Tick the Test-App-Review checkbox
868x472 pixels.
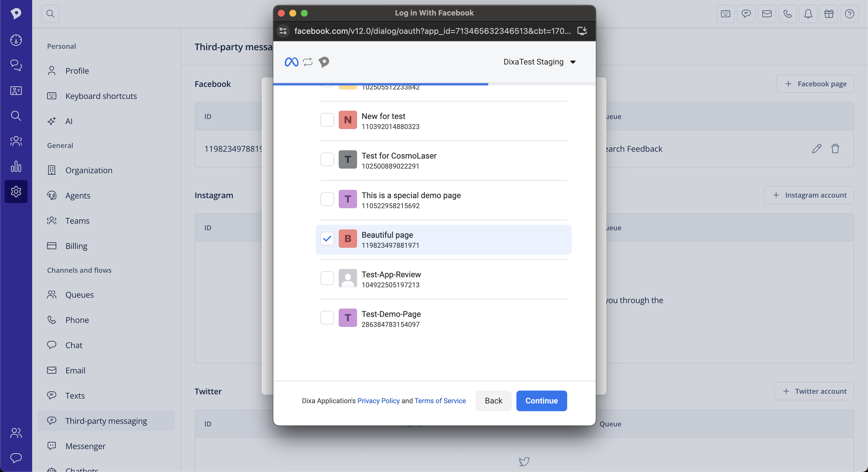coord(327,278)
